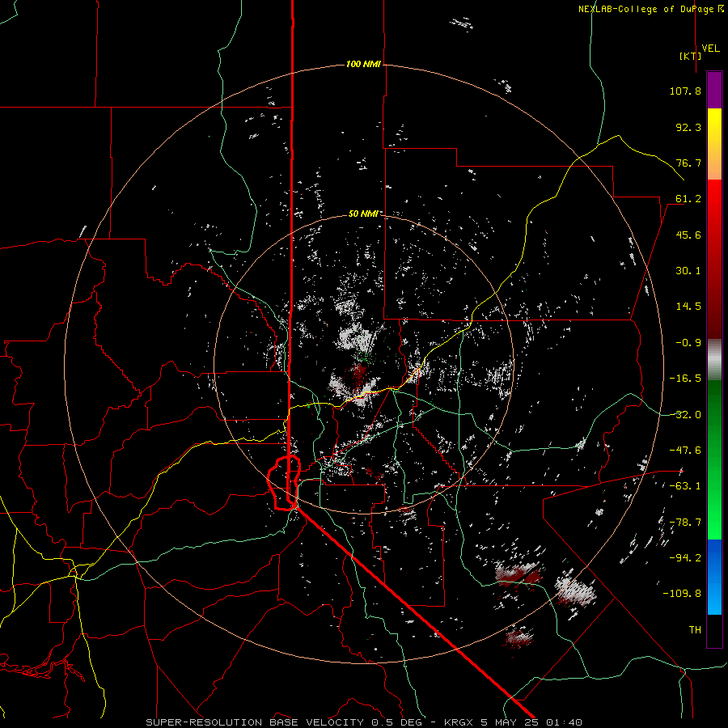Click the 107.8 velocity scale value
Image resolution: width=728 pixels, height=728 pixels.
pos(685,91)
